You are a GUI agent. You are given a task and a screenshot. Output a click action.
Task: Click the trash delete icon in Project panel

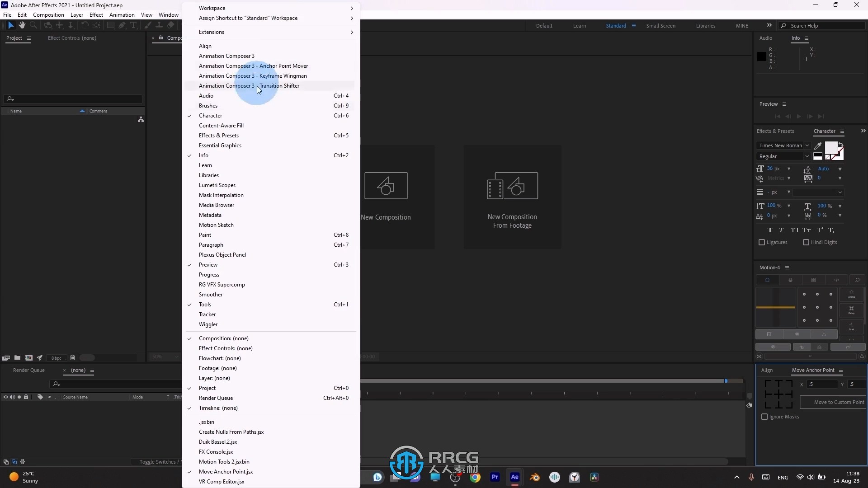tap(72, 358)
